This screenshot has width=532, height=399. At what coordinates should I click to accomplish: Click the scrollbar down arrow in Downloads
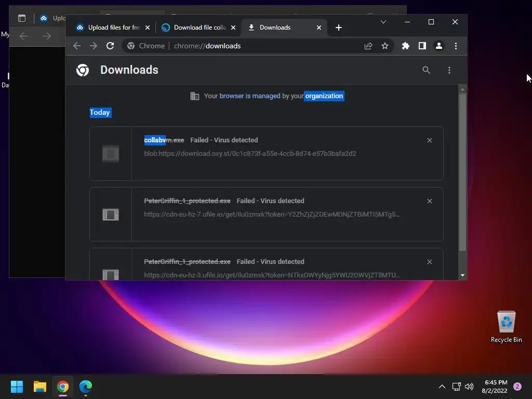coord(462,275)
